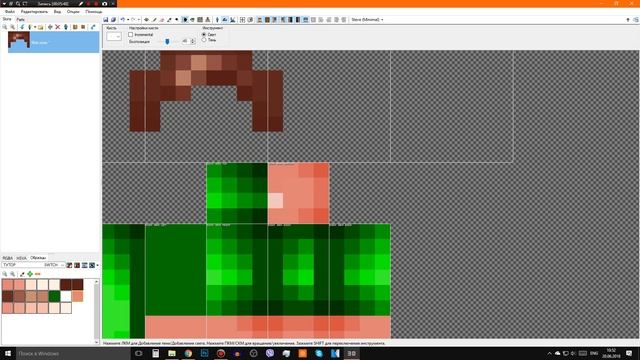Open Windows Start menu
The image size is (640, 360).
7,353
